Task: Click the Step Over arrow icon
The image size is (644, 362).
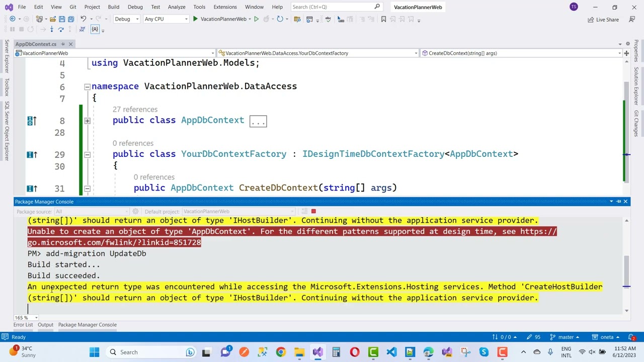Action: [x=61, y=29]
